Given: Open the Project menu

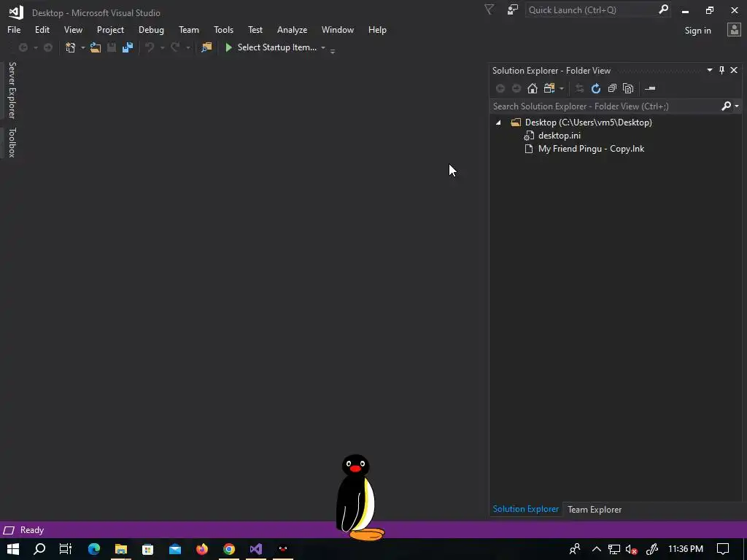Looking at the screenshot, I should click(x=110, y=29).
